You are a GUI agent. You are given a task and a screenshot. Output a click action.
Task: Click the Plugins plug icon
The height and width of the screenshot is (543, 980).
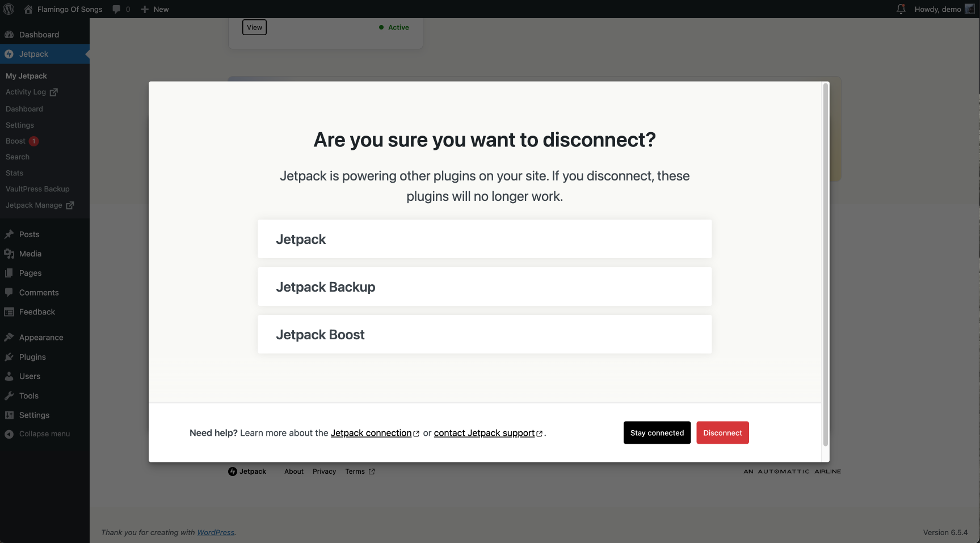tap(9, 357)
